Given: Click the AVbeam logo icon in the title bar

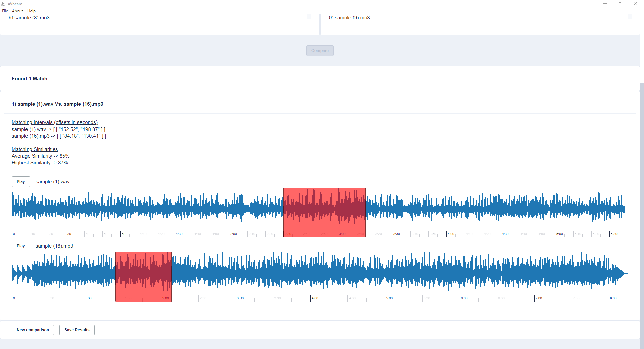Looking at the screenshot, I should (x=4, y=4).
